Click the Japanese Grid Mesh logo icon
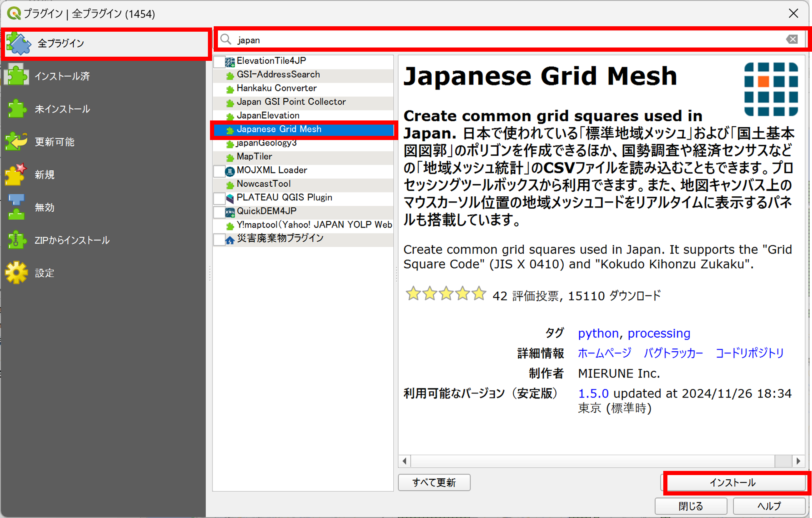 tap(771, 89)
